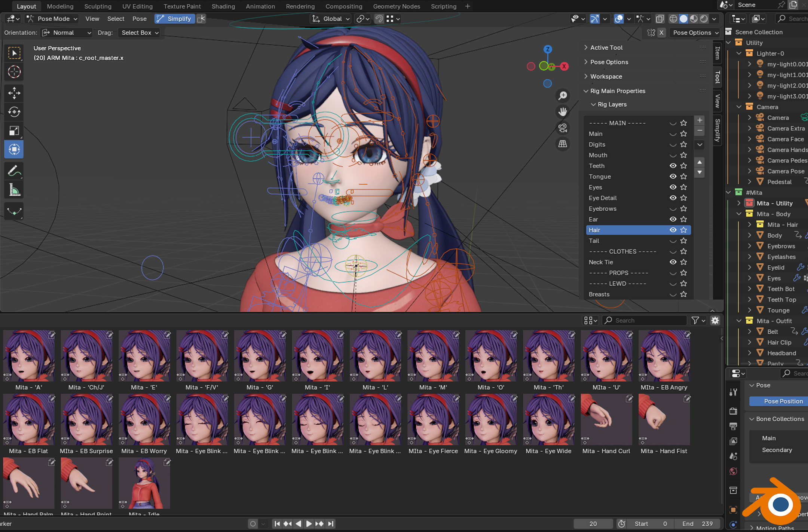Open the Select menu in header
808x532 pixels.
pos(116,19)
